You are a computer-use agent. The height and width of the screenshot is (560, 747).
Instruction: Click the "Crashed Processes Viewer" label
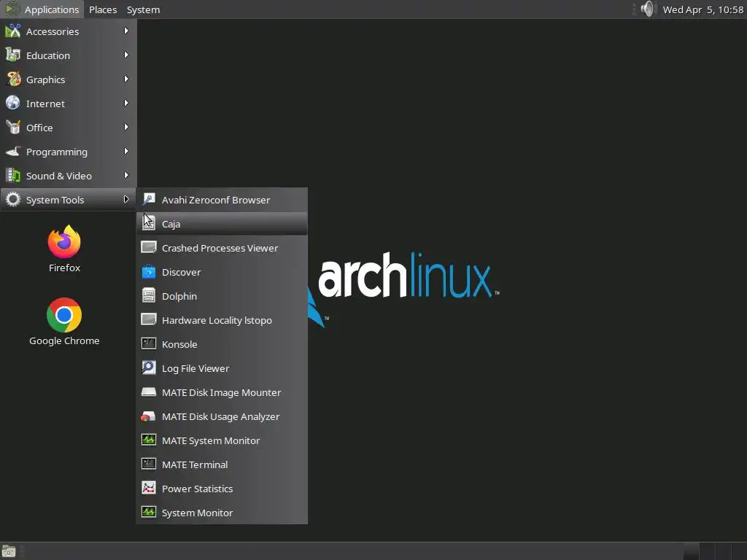[220, 248]
